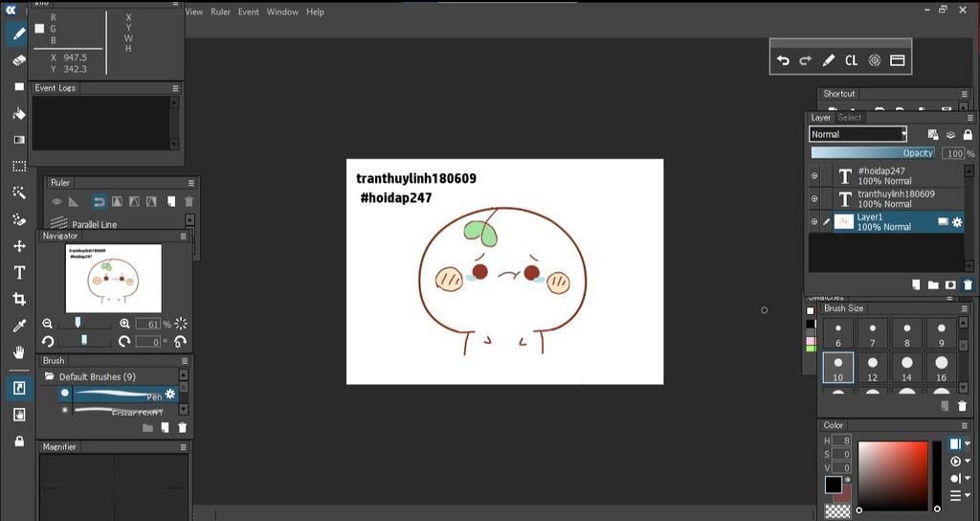Rotate canvas left in Navigator
The image size is (980, 521).
48,342
